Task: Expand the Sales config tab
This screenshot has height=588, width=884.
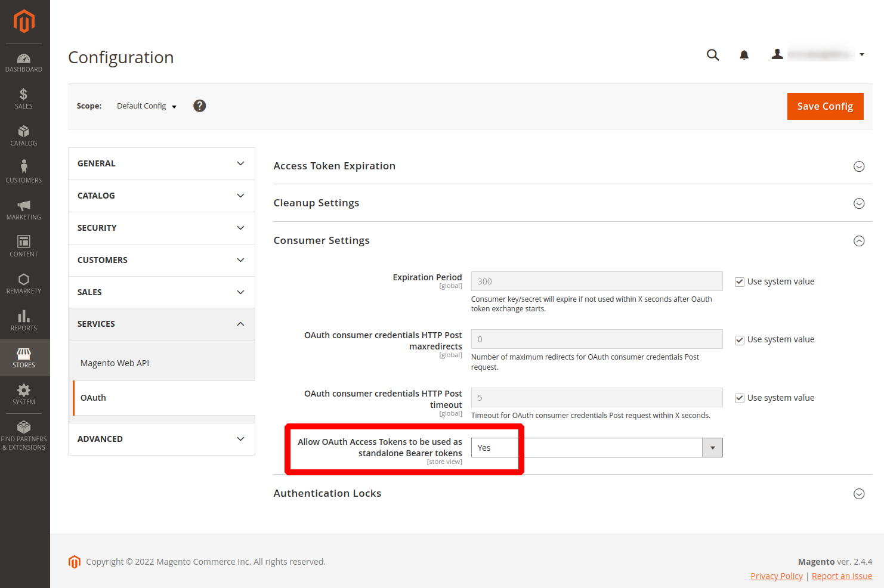Action: tap(162, 292)
